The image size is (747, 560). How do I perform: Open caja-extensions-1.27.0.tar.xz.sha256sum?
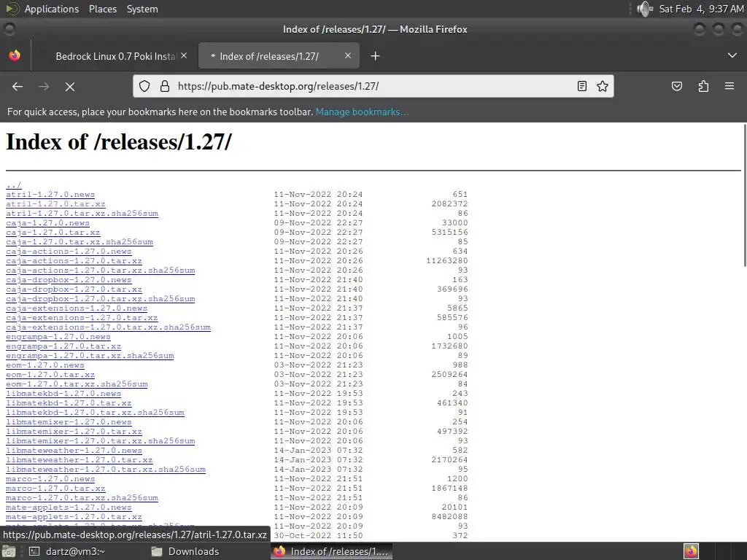(x=108, y=327)
